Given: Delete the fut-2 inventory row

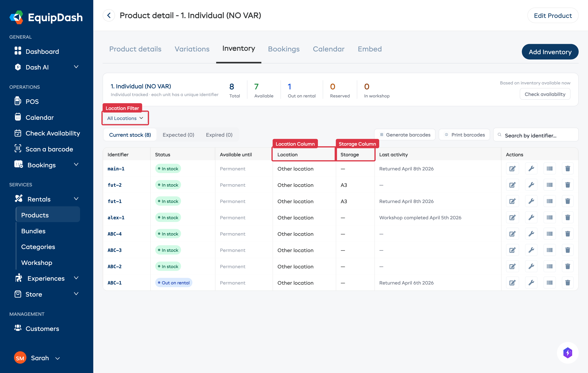Looking at the screenshot, I should (x=567, y=185).
